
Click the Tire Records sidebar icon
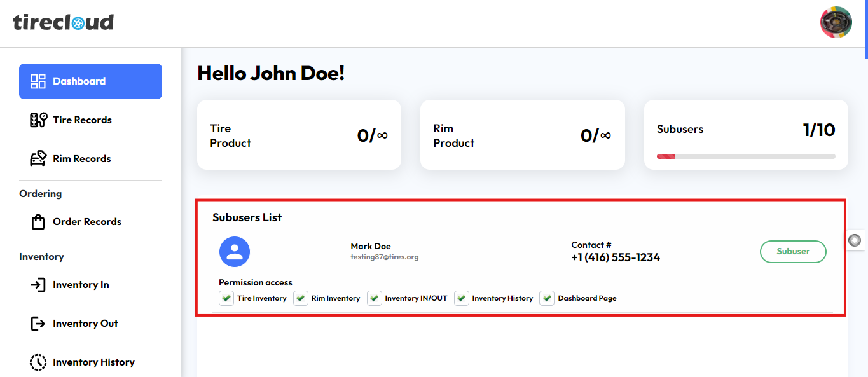38,120
